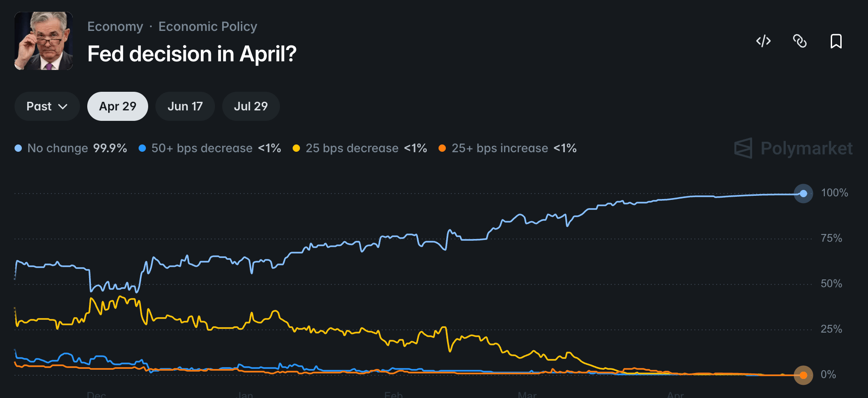Viewport: 868px width, 398px height.
Task: Bookmark this market
Action: tap(836, 41)
